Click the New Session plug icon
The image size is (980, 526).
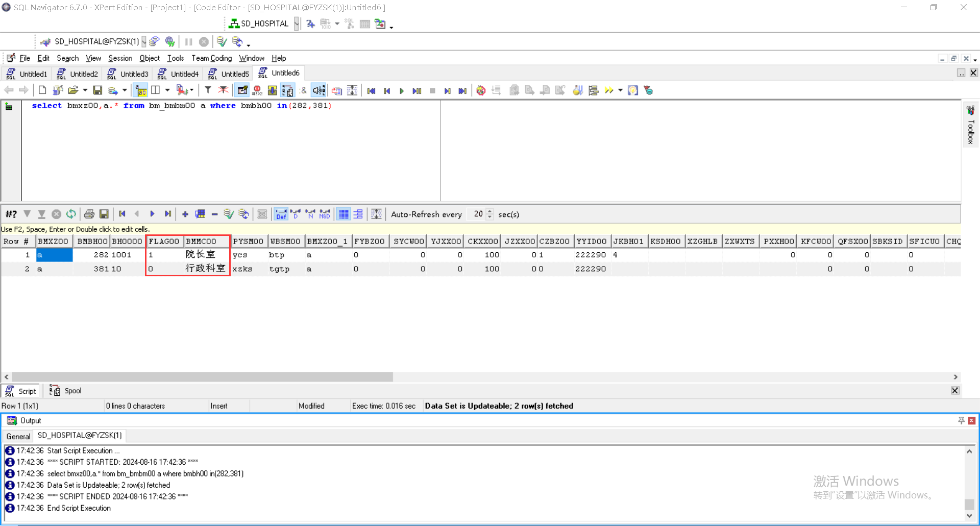click(45, 42)
